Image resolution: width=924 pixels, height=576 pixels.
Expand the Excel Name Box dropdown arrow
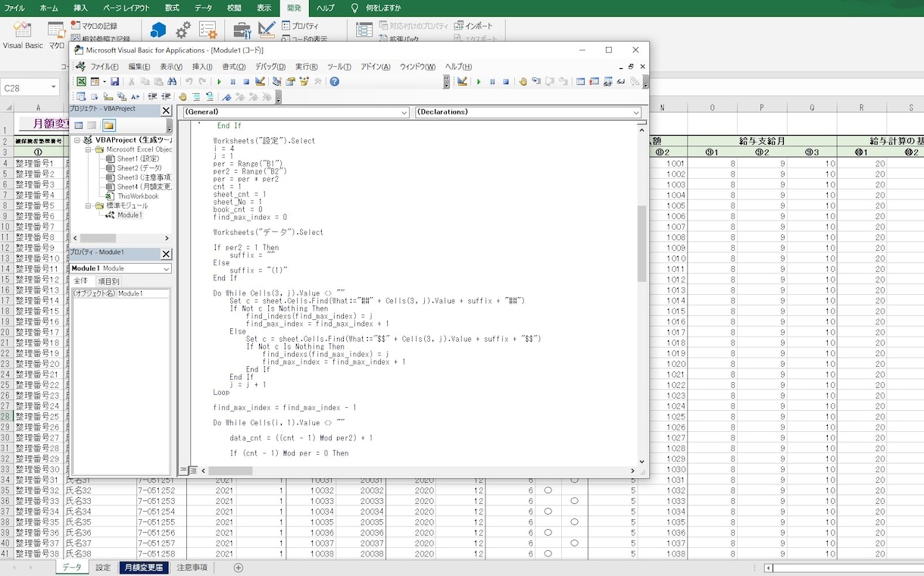[x=55, y=88]
